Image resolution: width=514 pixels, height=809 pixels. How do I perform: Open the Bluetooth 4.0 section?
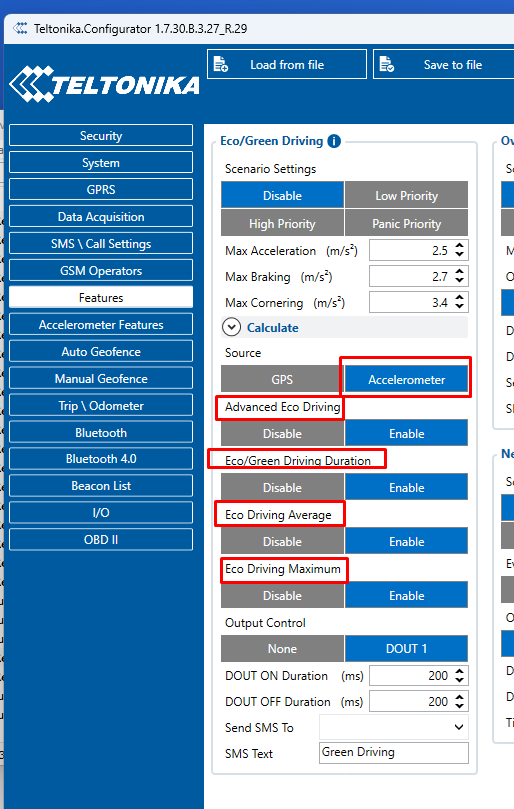click(x=101, y=459)
